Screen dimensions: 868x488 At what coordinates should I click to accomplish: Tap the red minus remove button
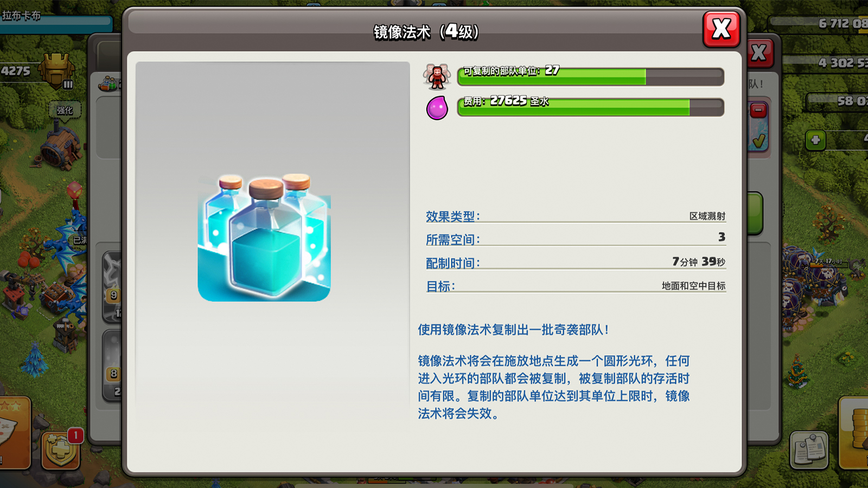coord(758,111)
